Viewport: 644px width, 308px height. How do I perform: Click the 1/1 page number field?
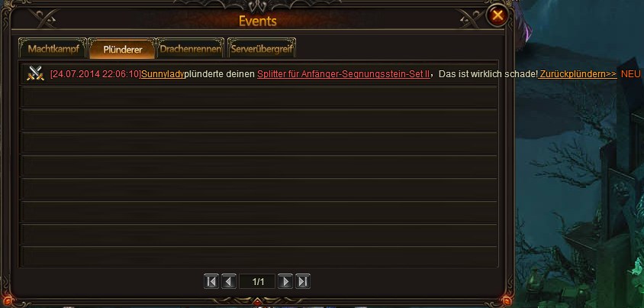click(257, 282)
